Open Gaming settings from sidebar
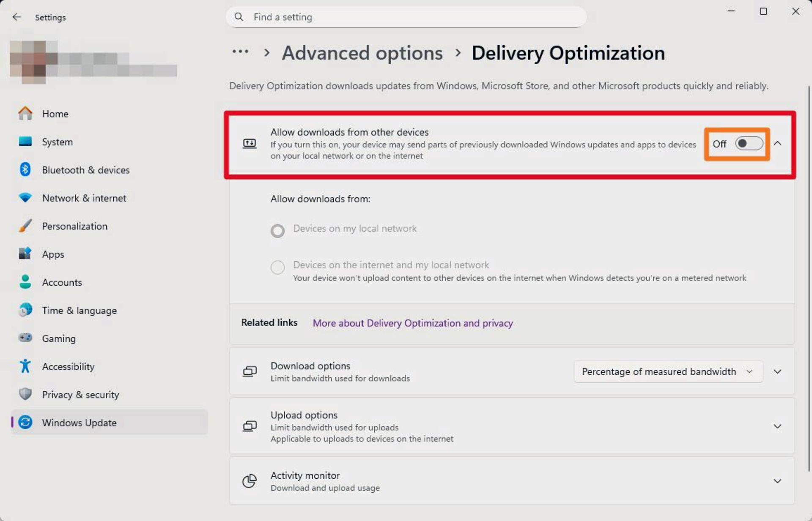 point(25,338)
